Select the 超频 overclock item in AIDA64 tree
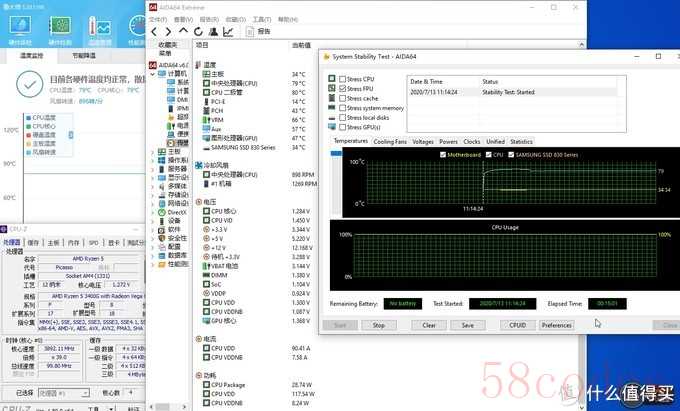The height and width of the screenshot is (411, 680). point(177,117)
